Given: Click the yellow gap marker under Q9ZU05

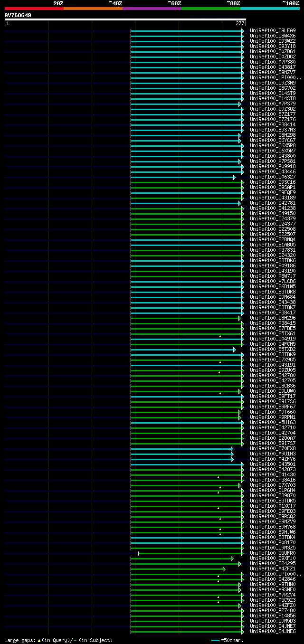Looking at the screenshot, I should (x=219, y=372).
